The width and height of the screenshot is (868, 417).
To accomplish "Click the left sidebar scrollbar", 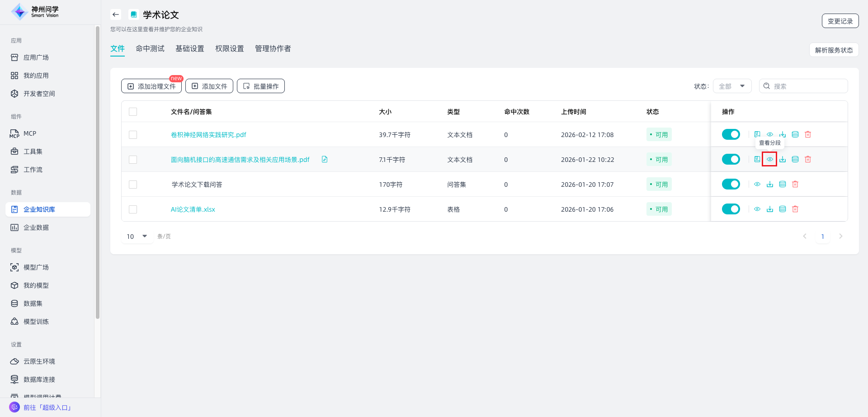I will (x=97, y=172).
